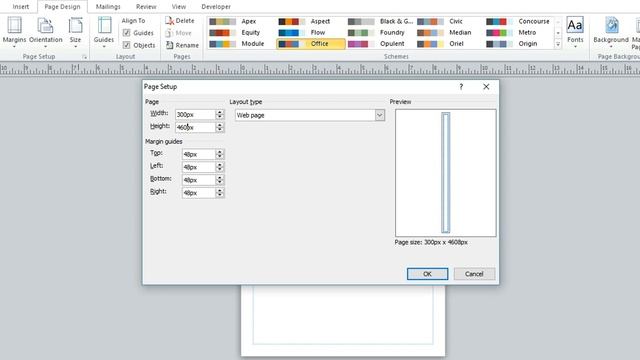Click the Bottom margin field
The height and width of the screenshot is (360, 640).
click(x=198, y=180)
